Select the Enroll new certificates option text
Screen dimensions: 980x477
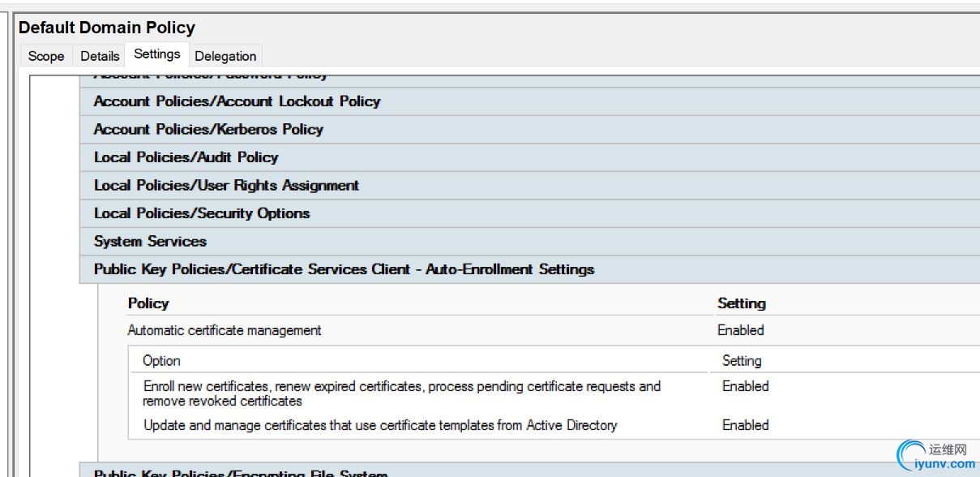[401, 393]
